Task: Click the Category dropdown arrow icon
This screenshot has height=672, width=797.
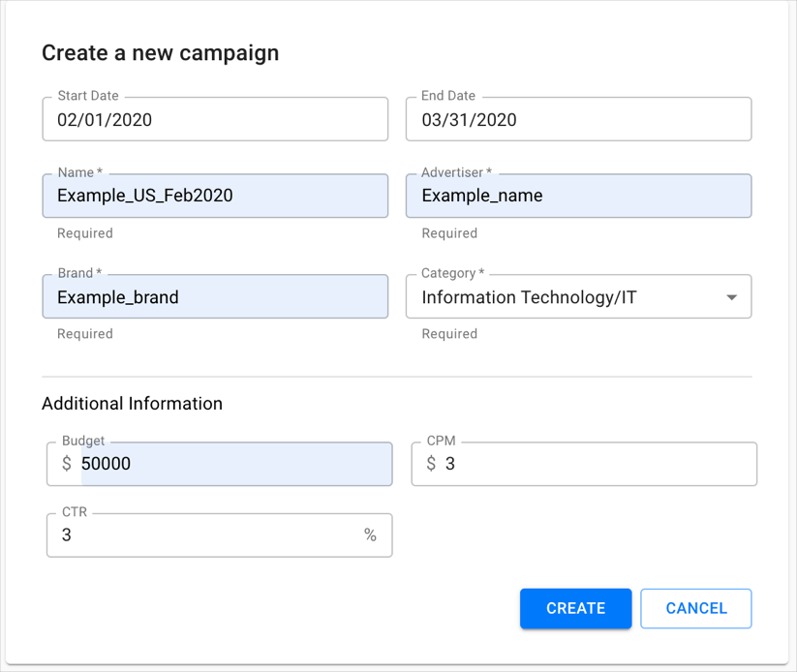Action: (x=732, y=298)
